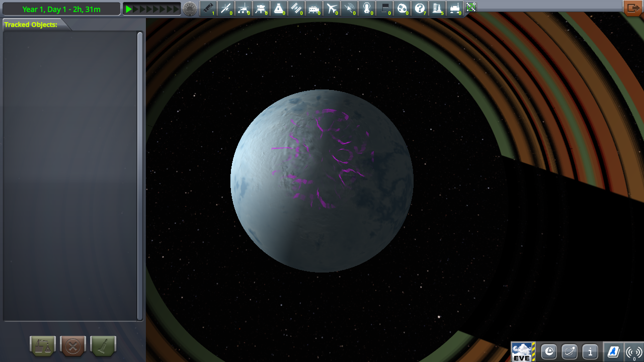Recover vessel with the scales button

(x=42, y=346)
